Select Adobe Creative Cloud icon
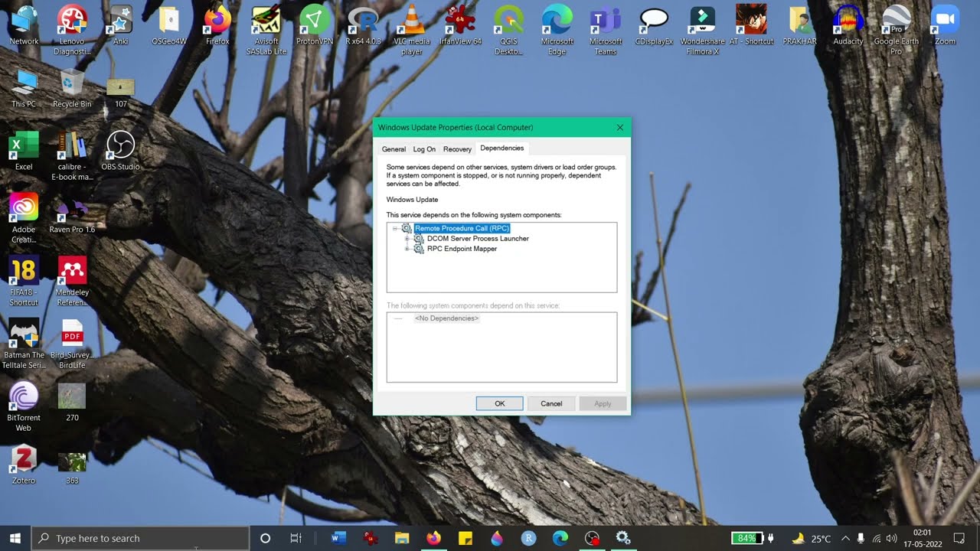The width and height of the screenshot is (980, 551). click(x=24, y=218)
